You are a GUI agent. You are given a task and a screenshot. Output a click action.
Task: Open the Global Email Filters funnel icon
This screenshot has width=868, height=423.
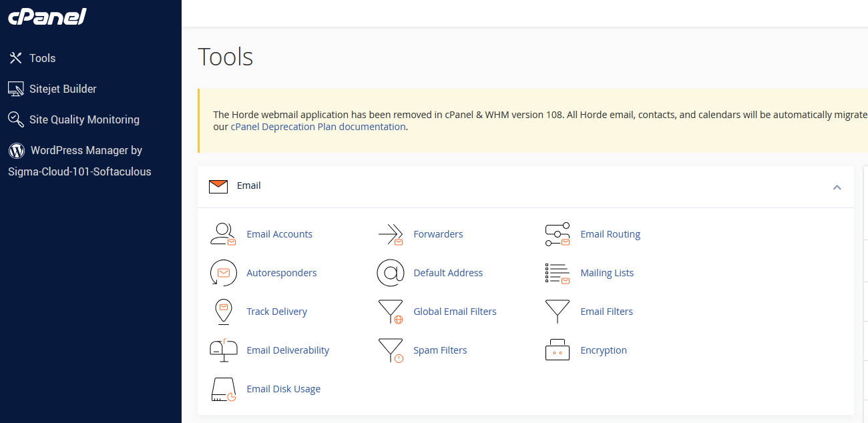click(390, 312)
